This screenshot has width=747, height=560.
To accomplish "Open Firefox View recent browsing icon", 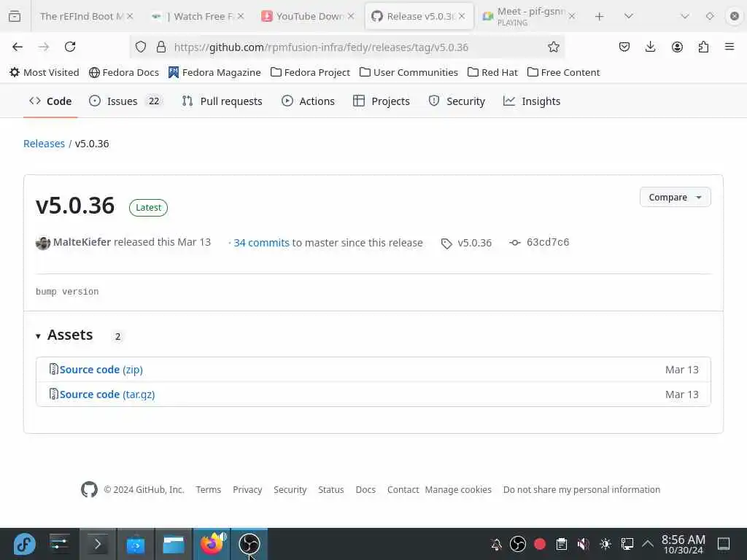I will click(x=15, y=16).
